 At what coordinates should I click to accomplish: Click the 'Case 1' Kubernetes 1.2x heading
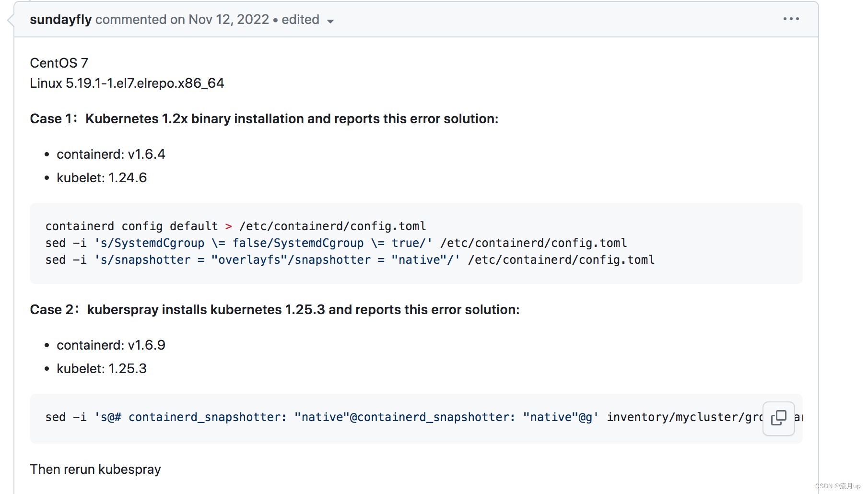264,119
